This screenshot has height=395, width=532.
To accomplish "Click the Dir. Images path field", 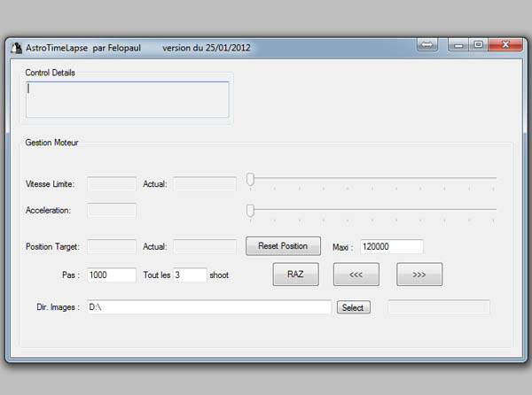I will tap(208, 307).
